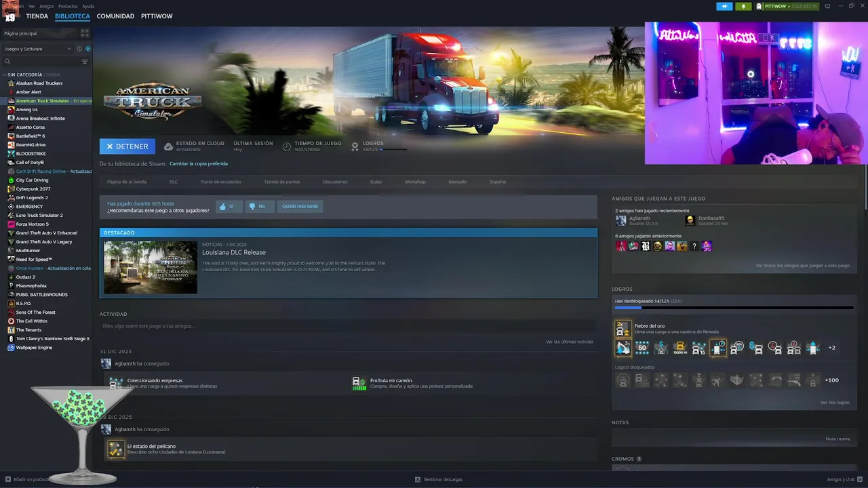Screen dimensions: 868x488
Task: Click the ready-to-play filter icon
Action: point(87,49)
